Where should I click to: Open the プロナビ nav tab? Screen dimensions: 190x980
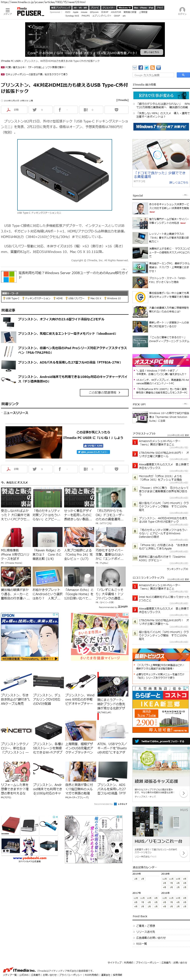tap(94, 8)
